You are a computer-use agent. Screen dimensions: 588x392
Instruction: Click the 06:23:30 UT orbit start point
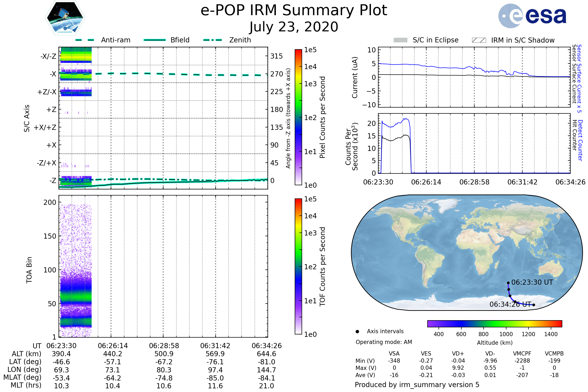pyautogui.click(x=508, y=283)
